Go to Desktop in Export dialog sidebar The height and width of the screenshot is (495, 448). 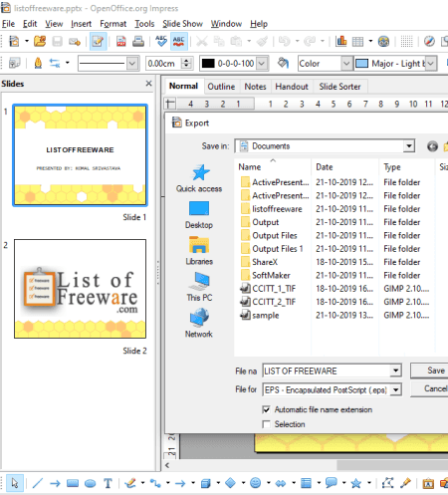coord(199,215)
